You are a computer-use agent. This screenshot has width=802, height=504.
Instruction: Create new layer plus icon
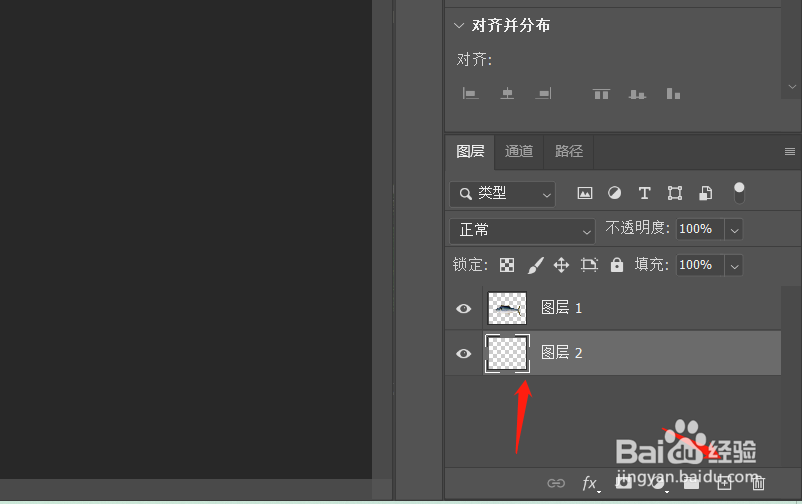[x=724, y=484]
